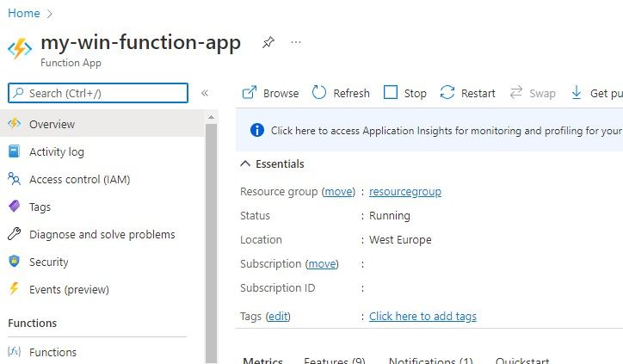Click move link next to Subscription
The width and height of the screenshot is (623, 364).
[x=322, y=264]
